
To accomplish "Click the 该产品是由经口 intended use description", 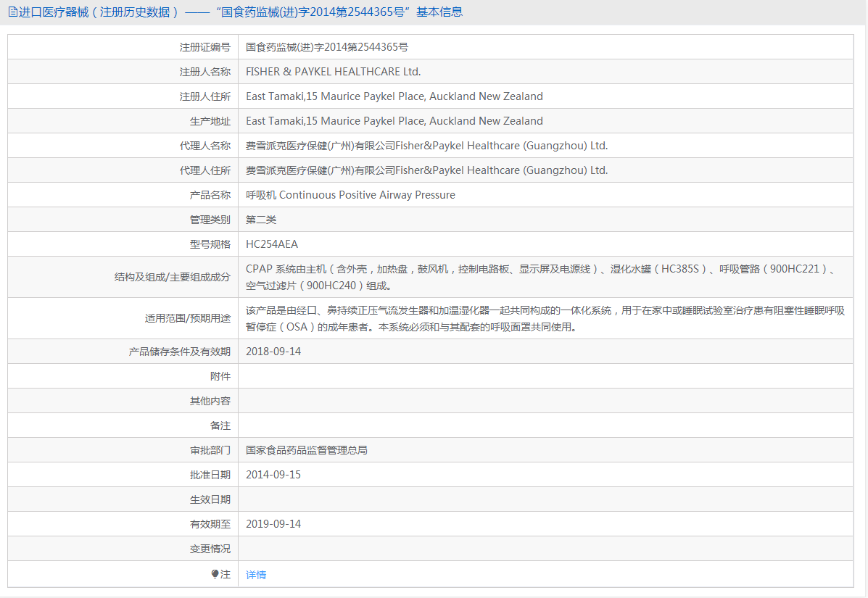I will pos(545,319).
